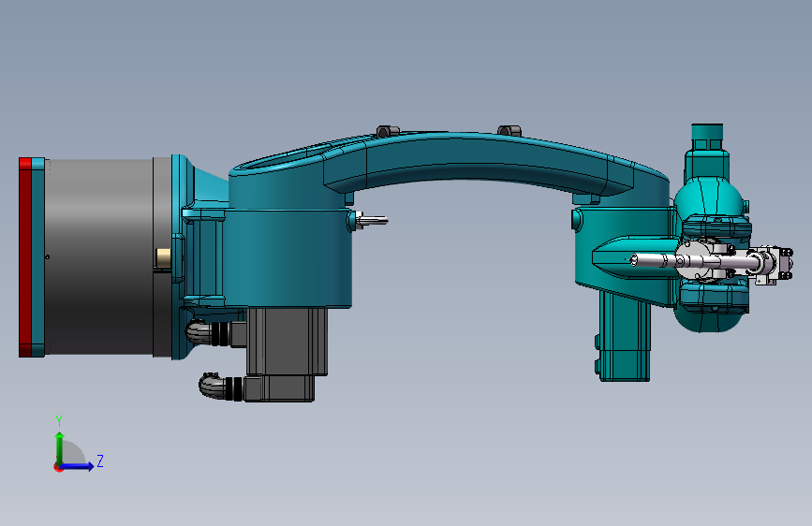Select the silver shaft at the wrist
The height and width of the screenshot is (526, 812).
click(654, 259)
